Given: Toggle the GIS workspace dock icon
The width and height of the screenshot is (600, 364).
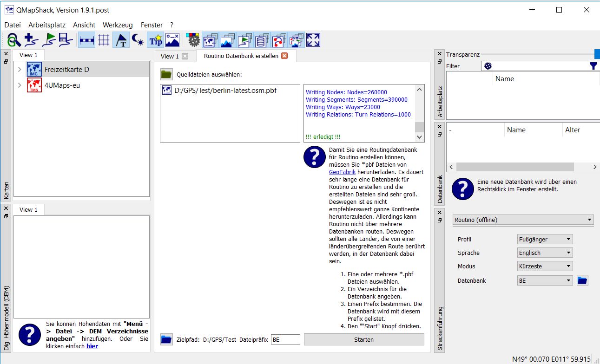Looking at the screenshot, I should pos(244,40).
